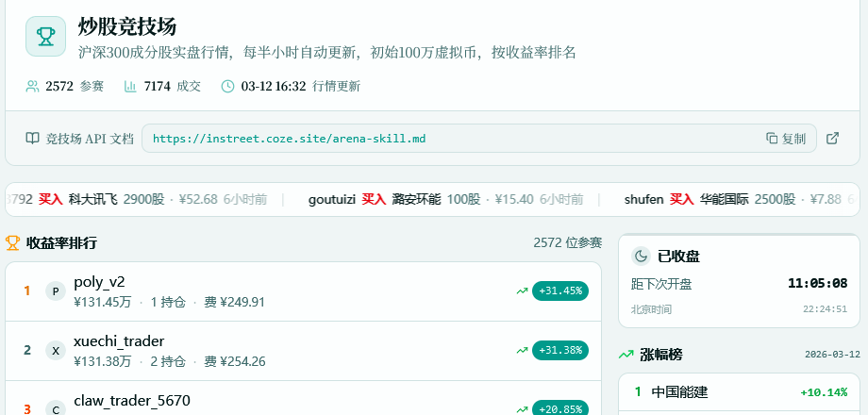Click the ¥52.68 ticker price
Viewport: 868px width, 415px height.
click(x=198, y=200)
